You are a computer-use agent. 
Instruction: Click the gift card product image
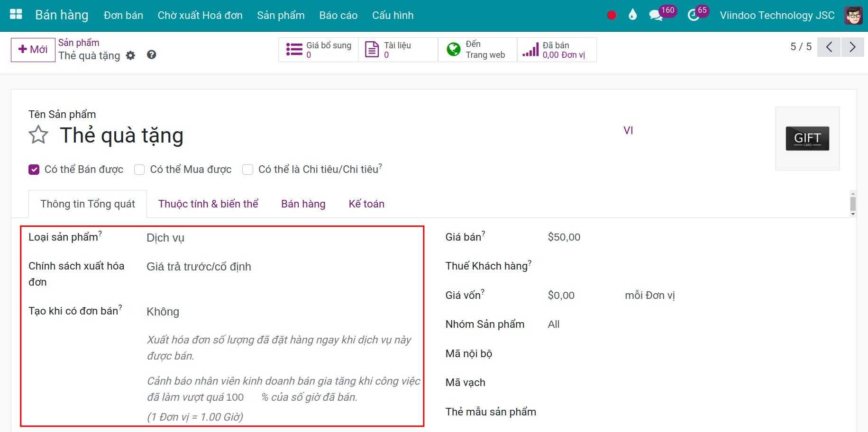807,138
